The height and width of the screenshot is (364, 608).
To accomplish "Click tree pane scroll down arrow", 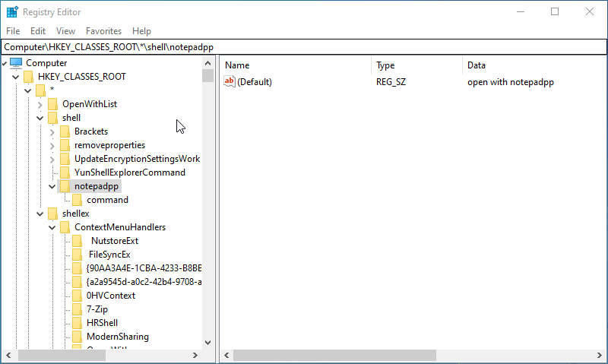I will (207, 343).
